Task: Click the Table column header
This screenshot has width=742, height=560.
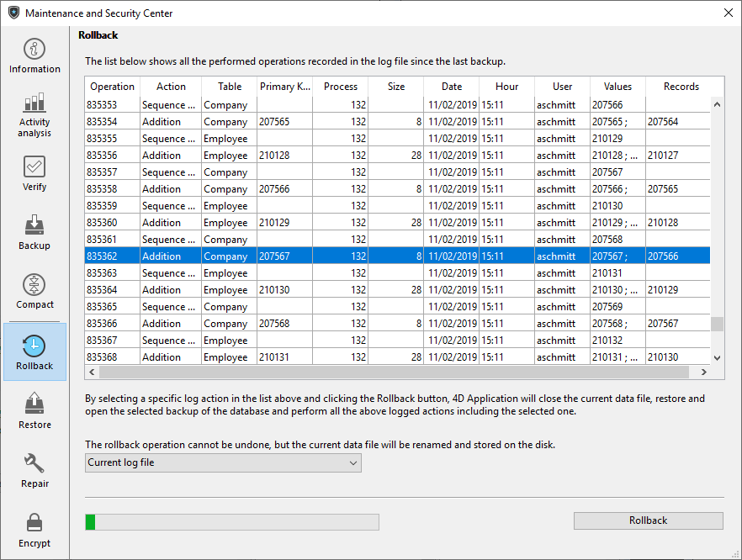Action: tap(229, 87)
